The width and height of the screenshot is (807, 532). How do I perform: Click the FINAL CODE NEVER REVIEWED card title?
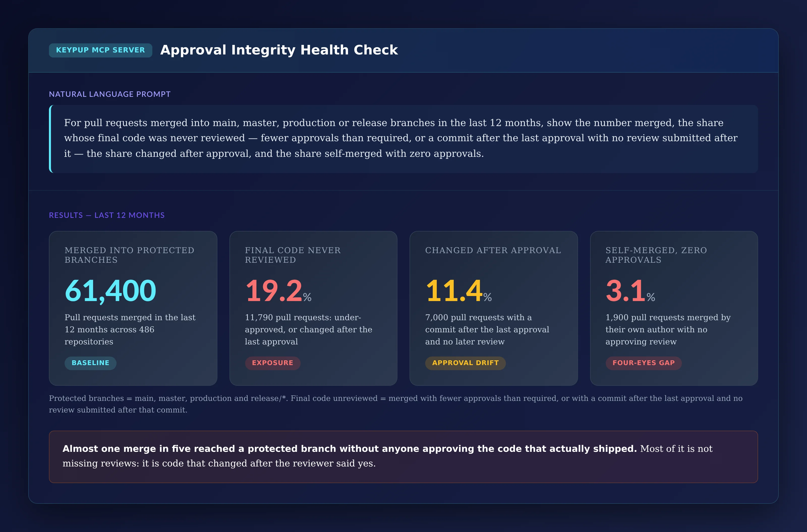(x=293, y=255)
